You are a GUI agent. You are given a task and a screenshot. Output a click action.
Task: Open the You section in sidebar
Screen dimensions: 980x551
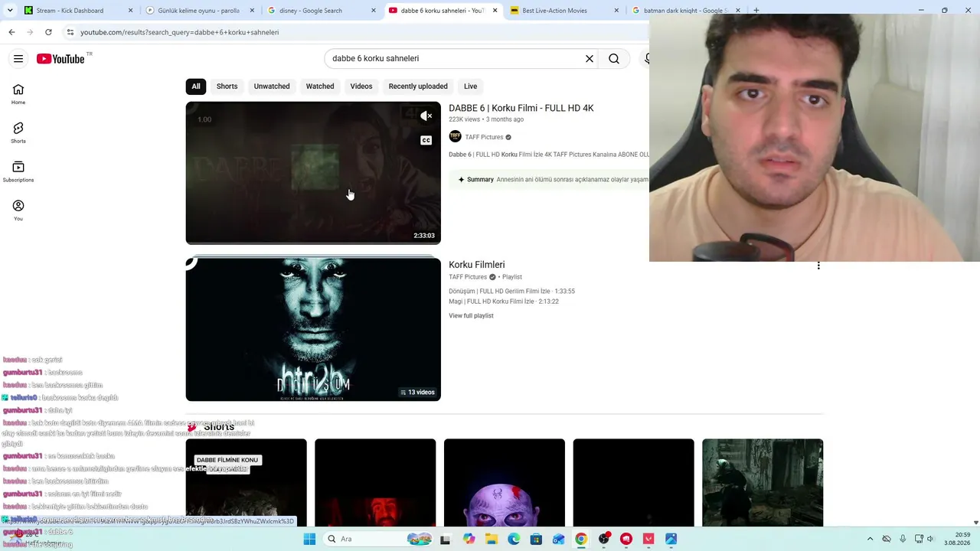(x=18, y=210)
